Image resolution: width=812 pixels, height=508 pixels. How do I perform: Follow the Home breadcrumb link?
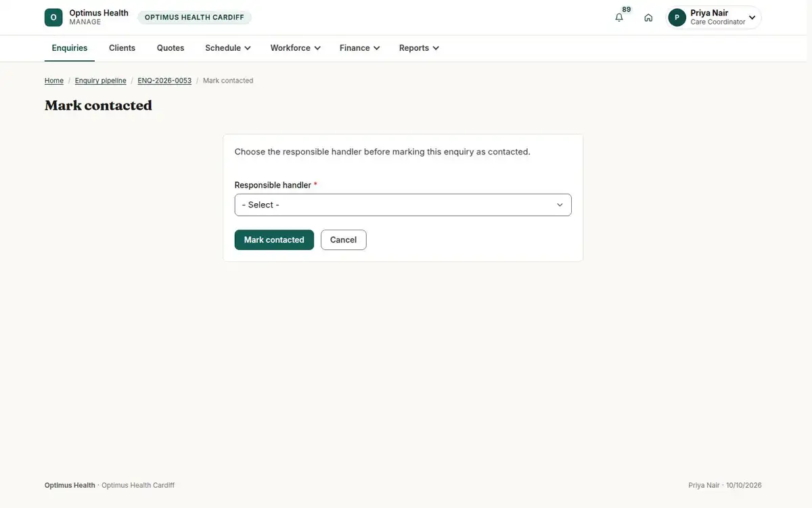pyautogui.click(x=54, y=81)
